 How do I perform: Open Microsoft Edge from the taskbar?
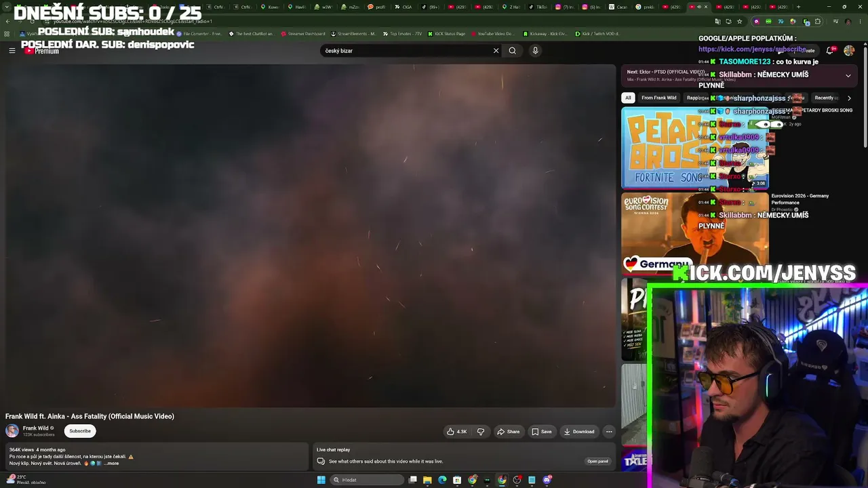click(442, 480)
